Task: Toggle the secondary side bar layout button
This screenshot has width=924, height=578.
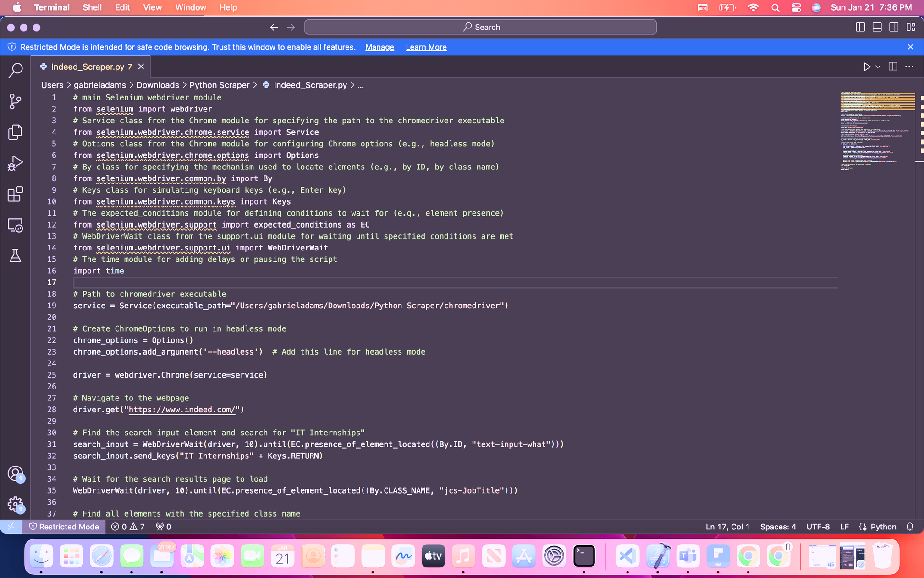Action: pos(894,27)
